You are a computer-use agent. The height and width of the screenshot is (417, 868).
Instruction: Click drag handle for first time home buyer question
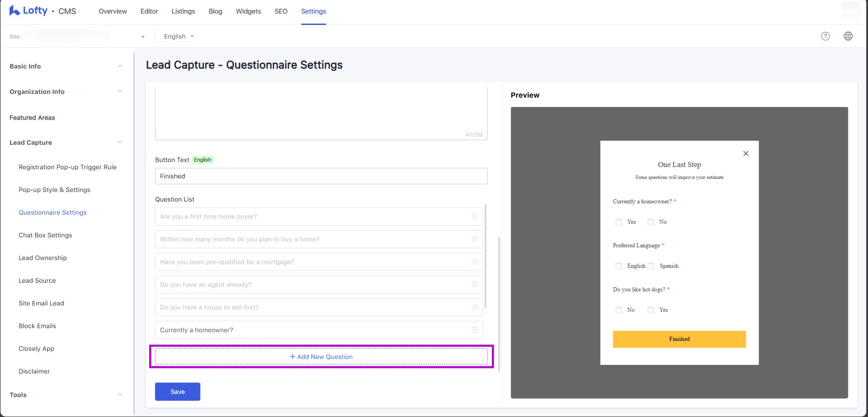[475, 216]
